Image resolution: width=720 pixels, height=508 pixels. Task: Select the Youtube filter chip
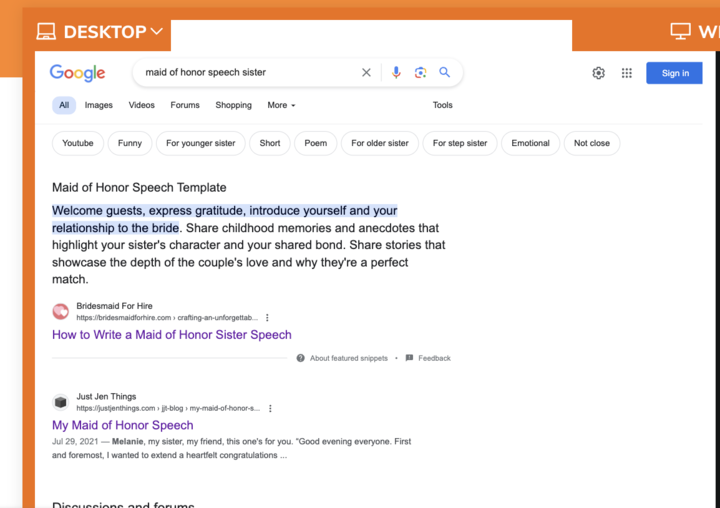pyautogui.click(x=78, y=143)
